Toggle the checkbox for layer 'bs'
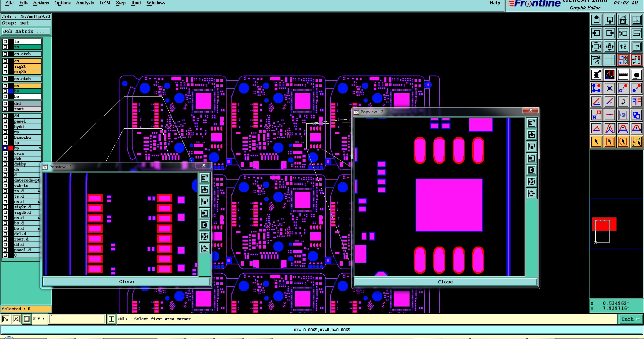Image resolution: width=644 pixels, height=339 pixels. 5,91
